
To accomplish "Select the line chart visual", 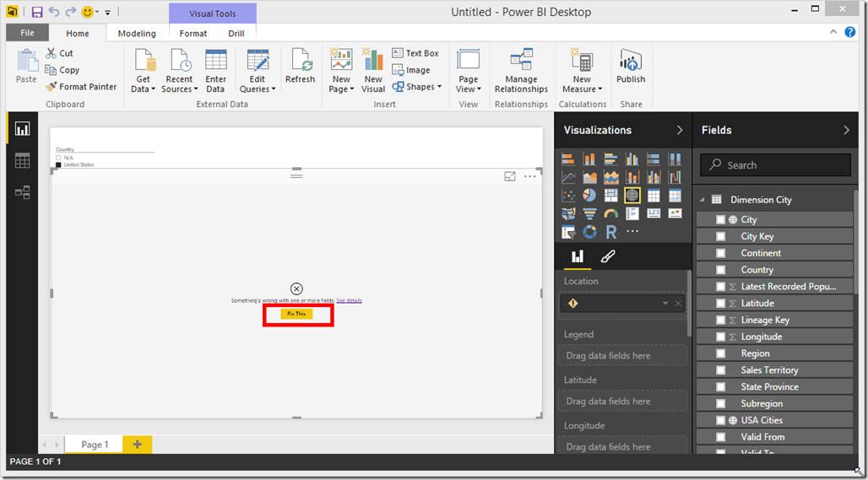I will [568, 177].
